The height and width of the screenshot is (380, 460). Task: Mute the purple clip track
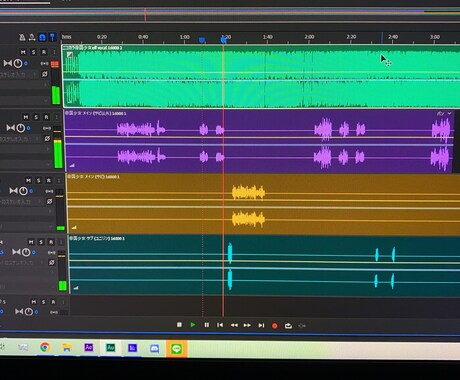click(x=26, y=117)
